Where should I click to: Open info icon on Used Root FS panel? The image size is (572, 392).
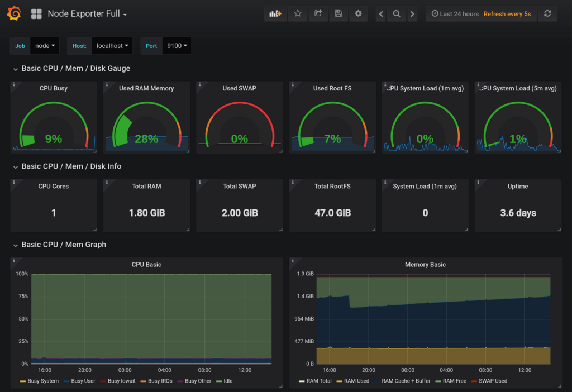[x=293, y=84]
